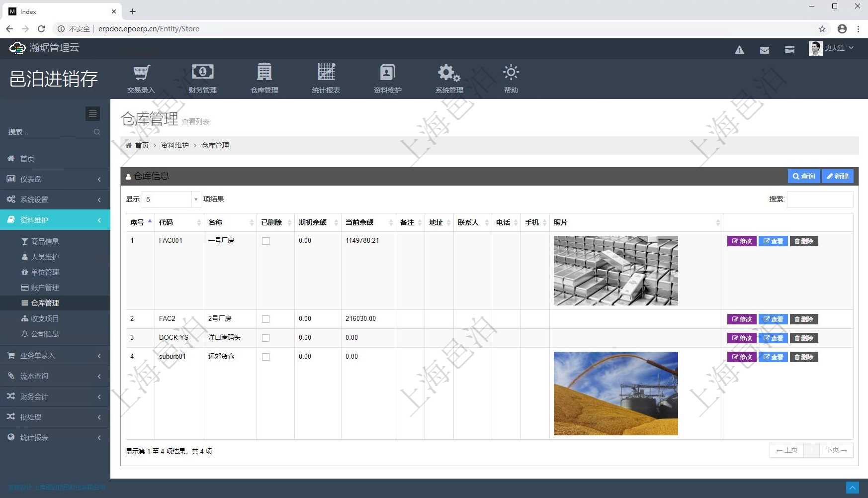The height and width of the screenshot is (498, 868).
Task: Click 修改 button for the FAC2 row
Action: [741, 319]
